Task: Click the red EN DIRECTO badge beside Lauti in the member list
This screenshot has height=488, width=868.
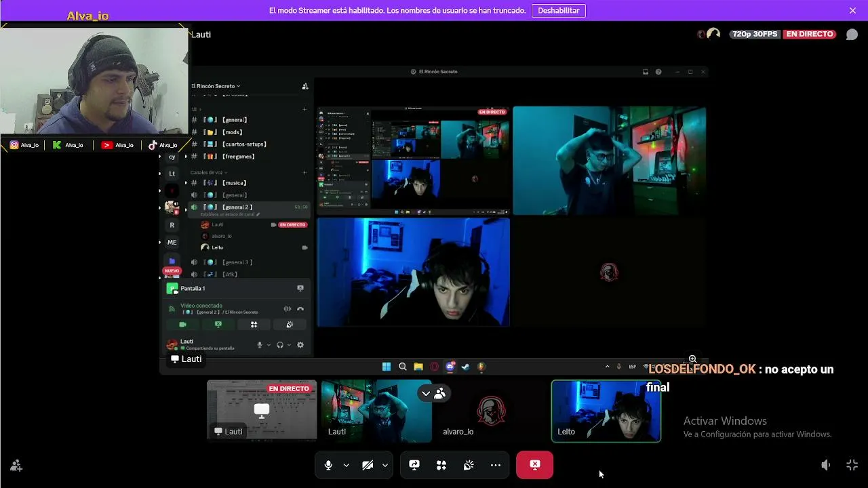Action: tap(292, 224)
